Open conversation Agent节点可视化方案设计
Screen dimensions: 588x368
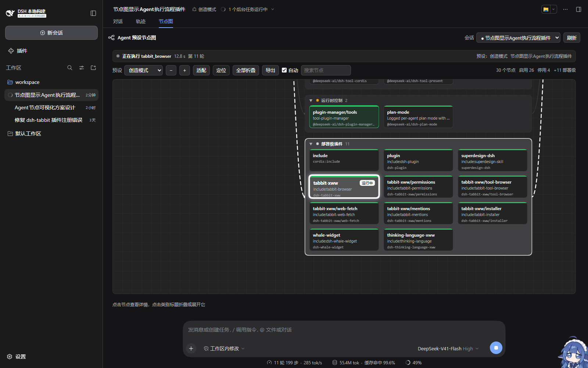(51, 107)
